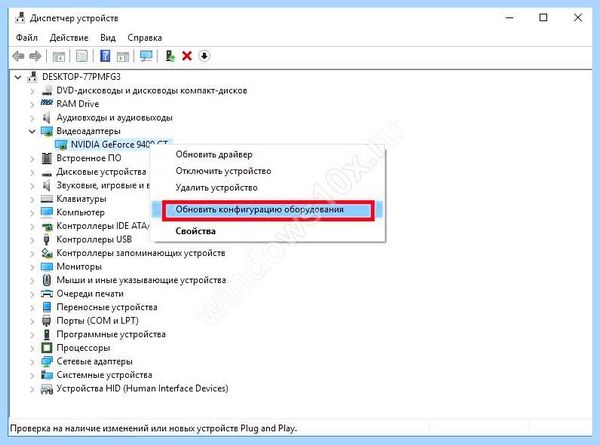This screenshot has height=445, width=600.
Task: Expand the Порты (COM и LPT) branch
Action: tap(32, 321)
